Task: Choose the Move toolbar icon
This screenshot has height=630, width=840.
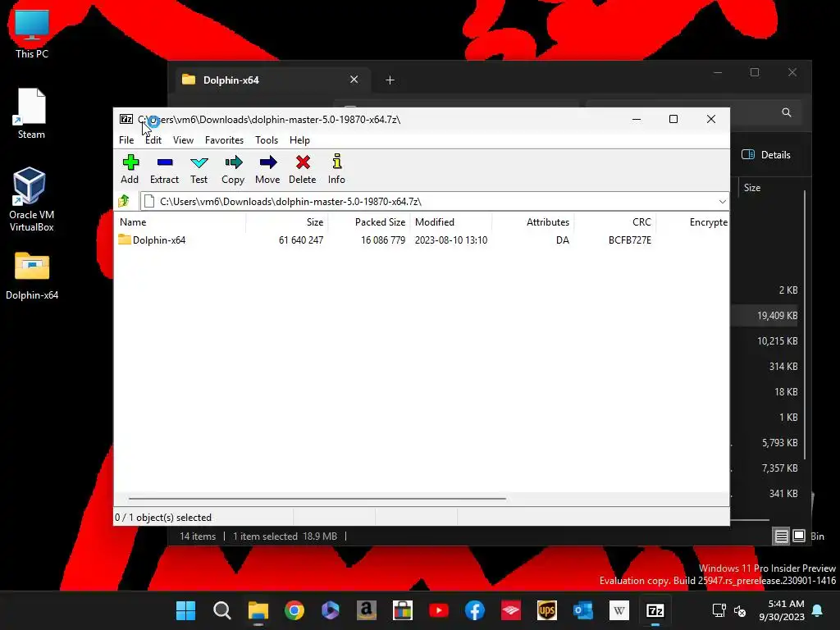Action: [x=267, y=169]
